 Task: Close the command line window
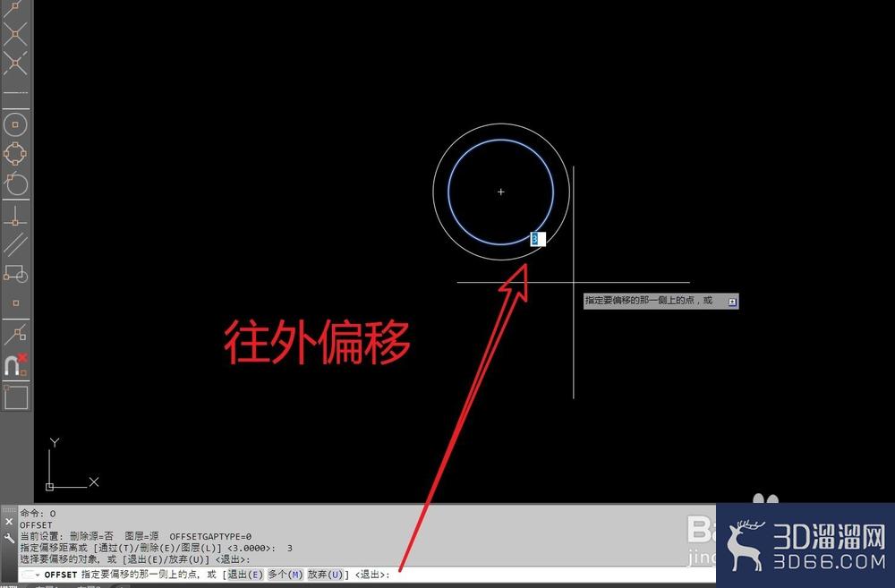[x=9, y=521]
